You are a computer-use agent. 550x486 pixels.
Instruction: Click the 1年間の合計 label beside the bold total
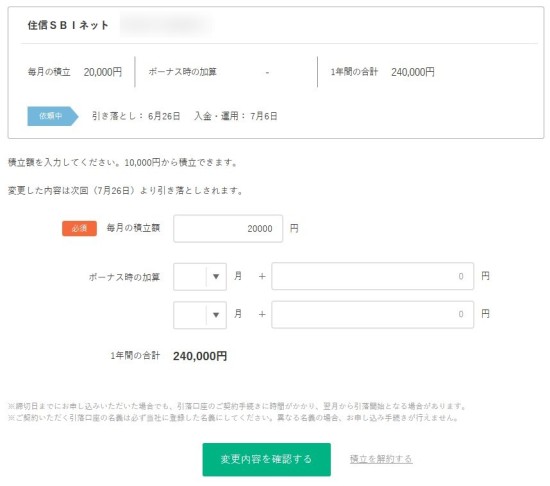(135, 356)
